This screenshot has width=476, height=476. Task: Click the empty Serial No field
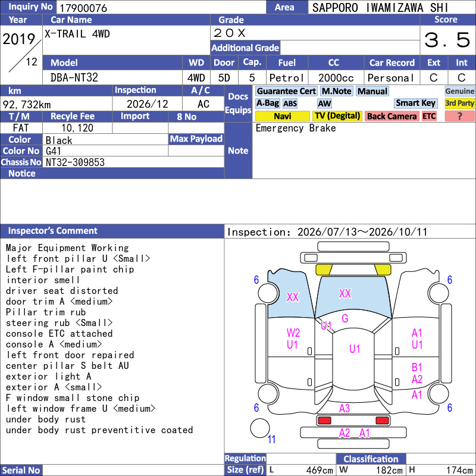133,470
